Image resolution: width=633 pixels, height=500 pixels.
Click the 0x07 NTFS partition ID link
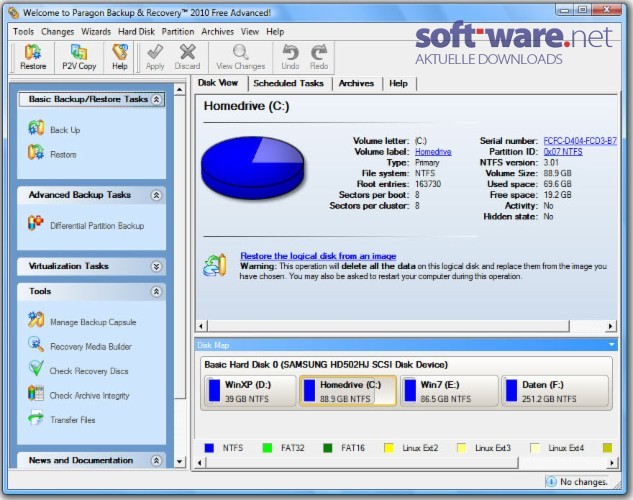tap(563, 152)
